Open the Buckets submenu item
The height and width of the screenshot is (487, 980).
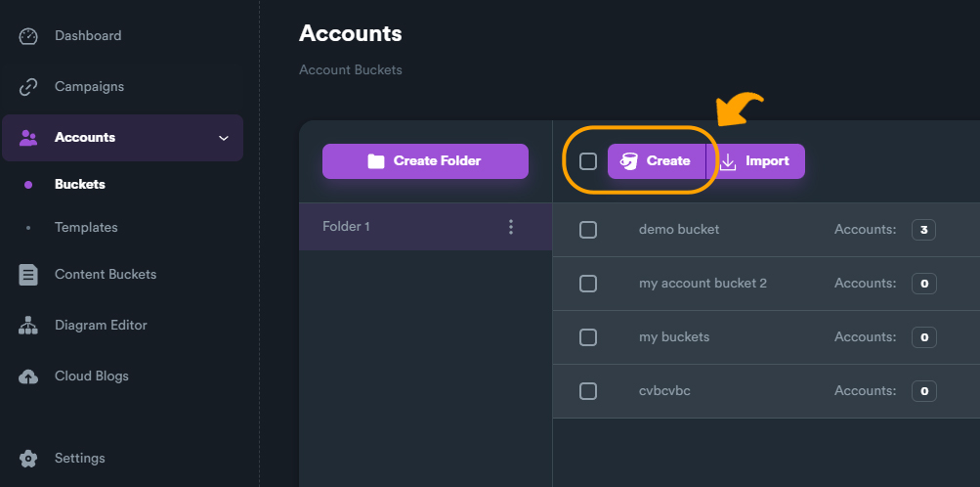coord(80,184)
